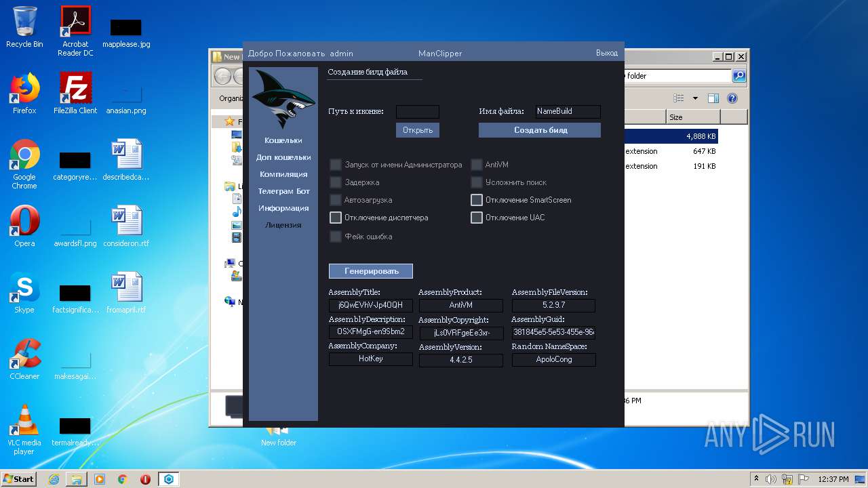The height and width of the screenshot is (488, 868).
Task: Open Windows Media Player taskbar icon
Action: pyautogui.click(x=100, y=479)
